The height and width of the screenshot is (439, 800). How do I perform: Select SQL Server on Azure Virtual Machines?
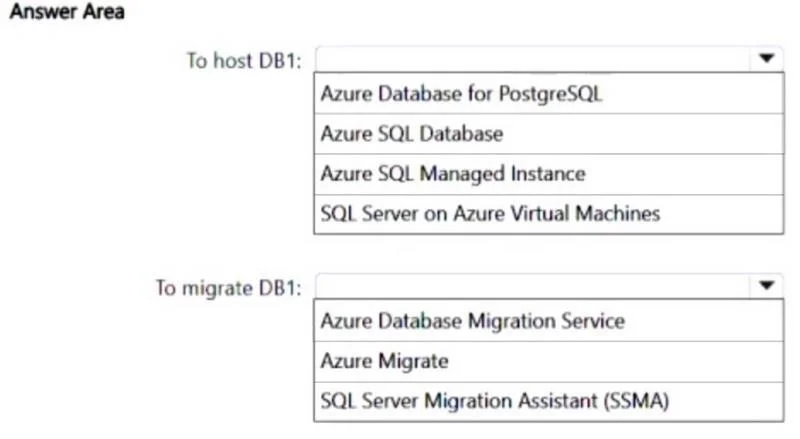pos(549,214)
